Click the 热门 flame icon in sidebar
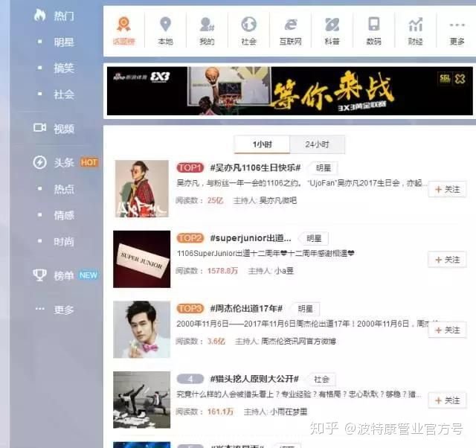The width and height of the screenshot is (476, 448). click(x=39, y=15)
